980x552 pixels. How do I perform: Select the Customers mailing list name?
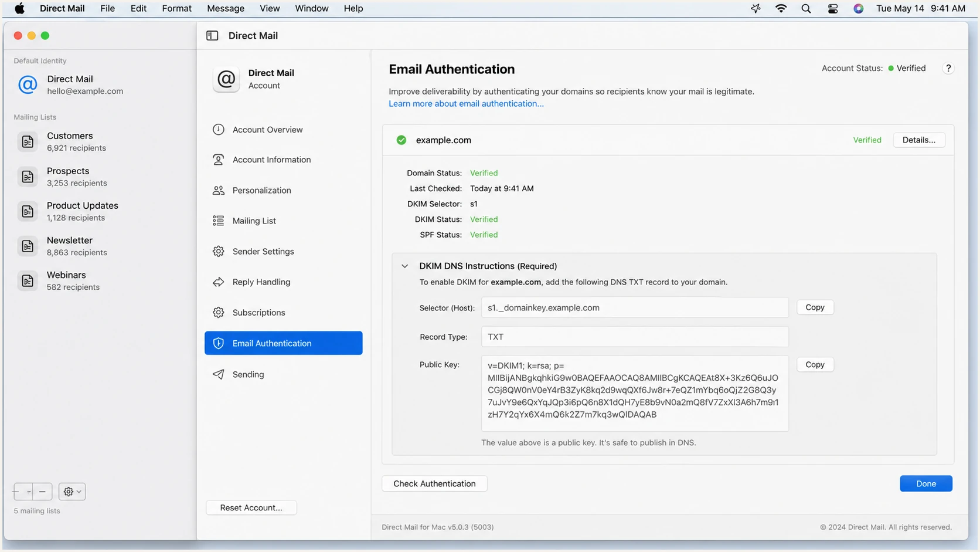pos(70,136)
